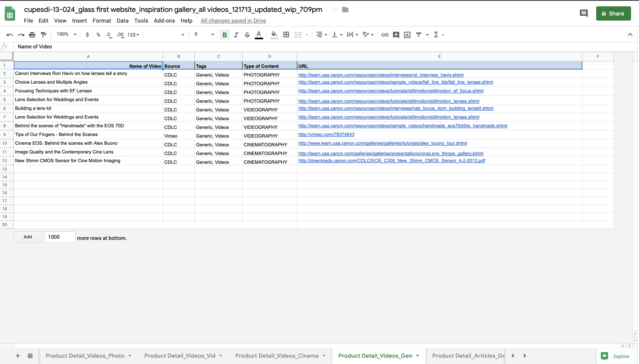This screenshot has width=639, height=364.
Task: Select the Vimeo source cell
Action: tap(179, 135)
